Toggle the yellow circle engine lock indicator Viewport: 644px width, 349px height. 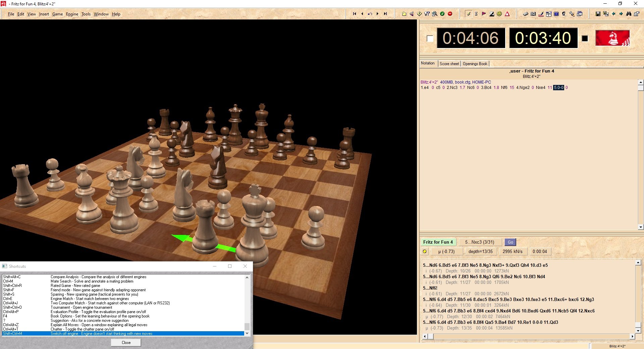pyautogui.click(x=425, y=251)
